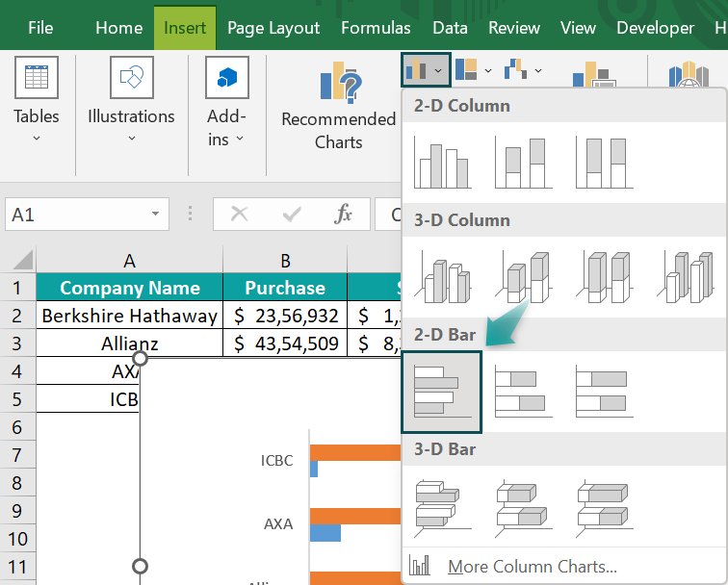728x585 pixels.
Task: Click the Maps chart icon
Action: pos(689,74)
